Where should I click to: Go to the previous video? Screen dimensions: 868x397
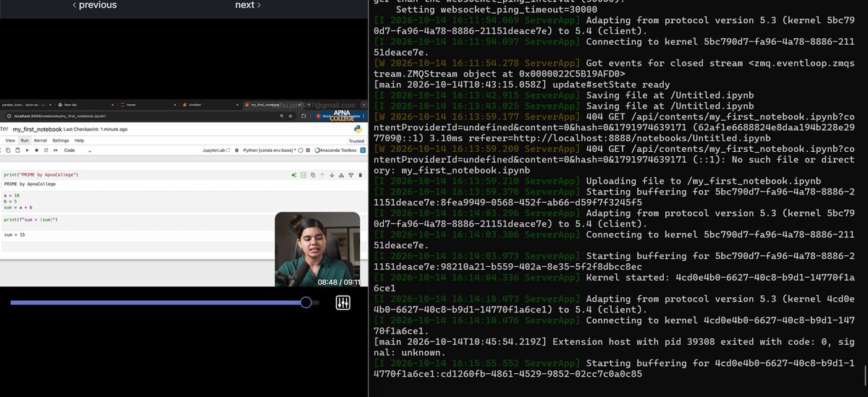pyautogui.click(x=95, y=5)
